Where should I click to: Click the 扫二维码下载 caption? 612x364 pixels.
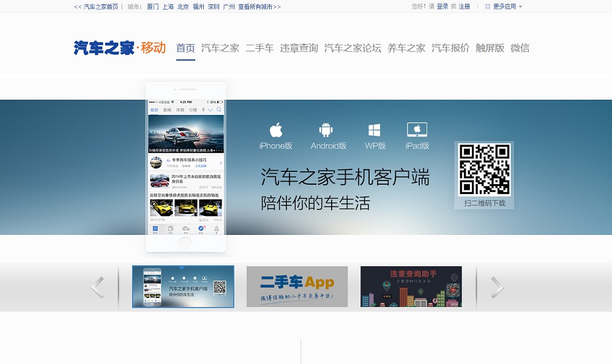tap(484, 203)
